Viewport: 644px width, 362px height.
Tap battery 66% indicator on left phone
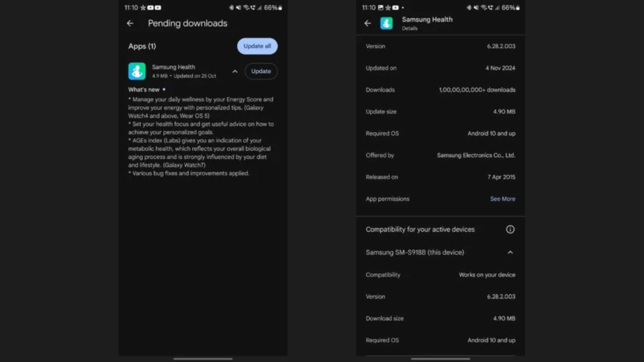pyautogui.click(x=273, y=8)
